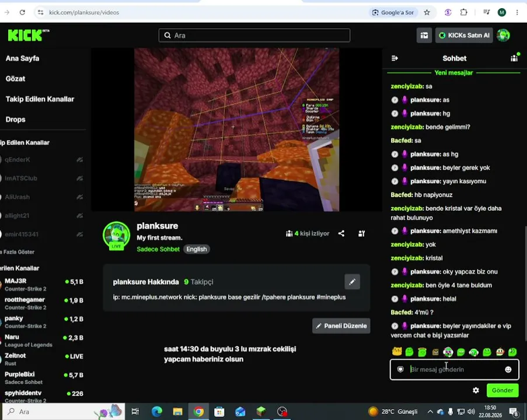Open File Explorer from taskbar
This screenshot has width=527, height=420.
[x=177, y=412]
